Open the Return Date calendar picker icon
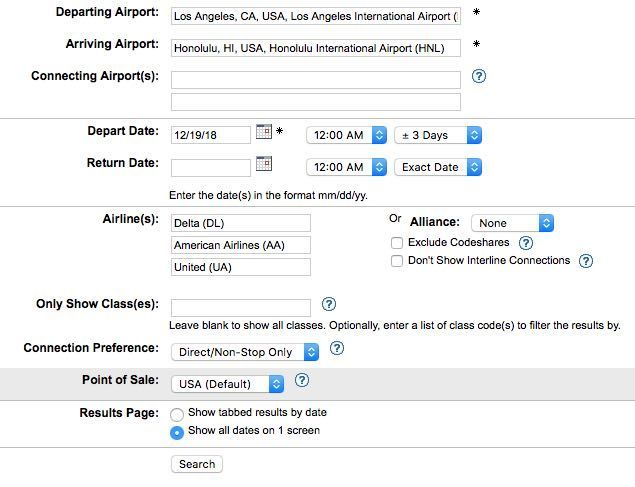The height and width of the screenshot is (487, 635). pos(264,164)
